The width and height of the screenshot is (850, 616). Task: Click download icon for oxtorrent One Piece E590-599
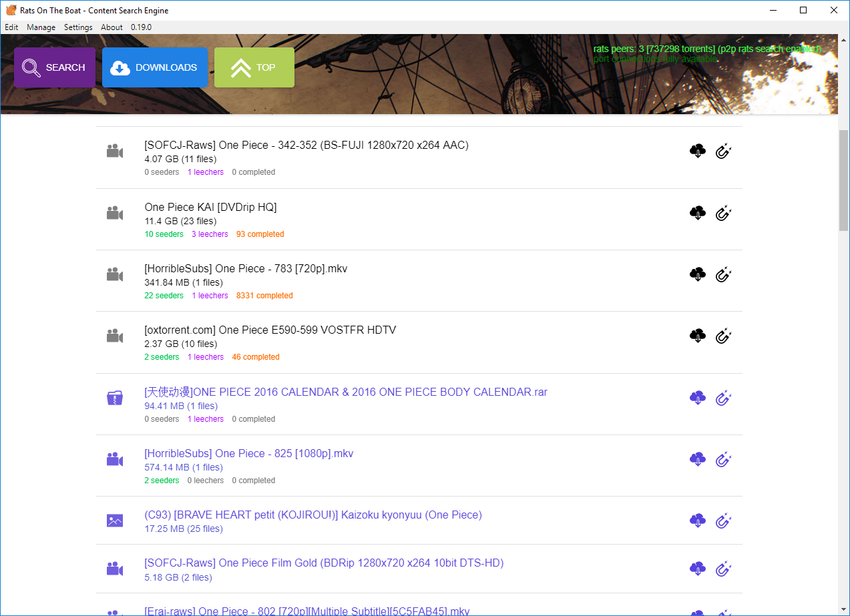[x=698, y=336]
